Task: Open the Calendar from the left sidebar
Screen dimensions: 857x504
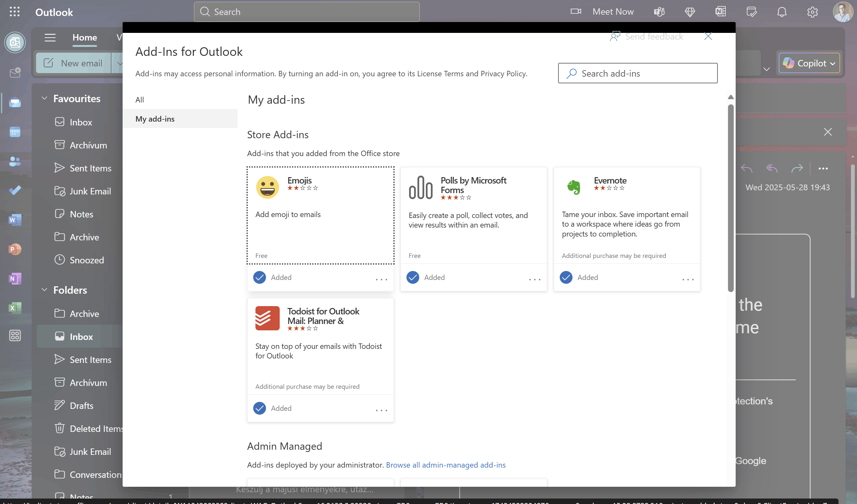Action: tap(15, 132)
